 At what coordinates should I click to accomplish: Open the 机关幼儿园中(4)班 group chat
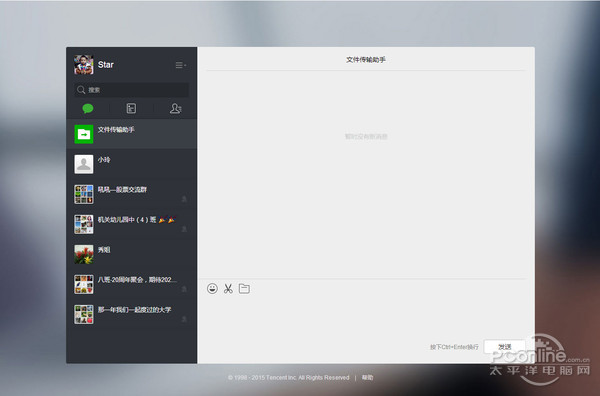click(132, 224)
